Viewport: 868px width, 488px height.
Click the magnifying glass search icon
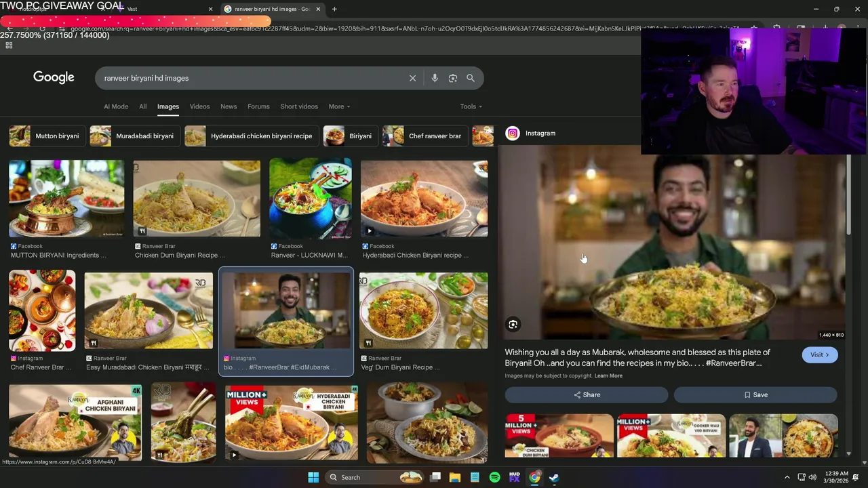[471, 78]
